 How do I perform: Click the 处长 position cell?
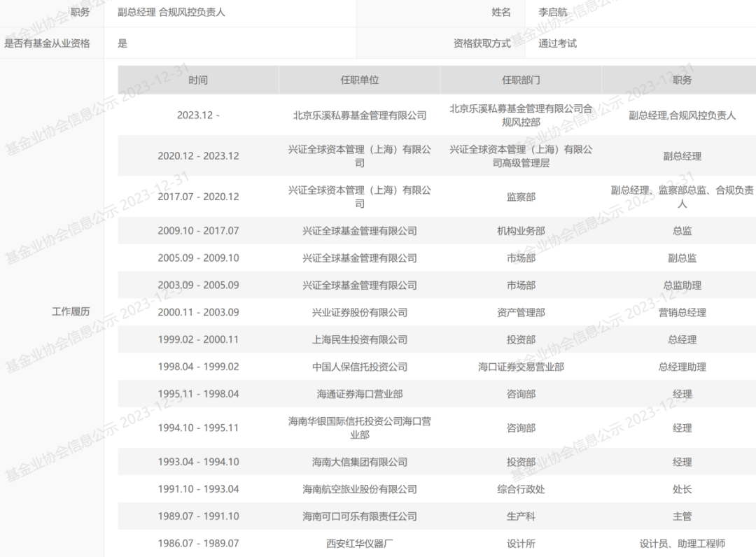click(682, 489)
